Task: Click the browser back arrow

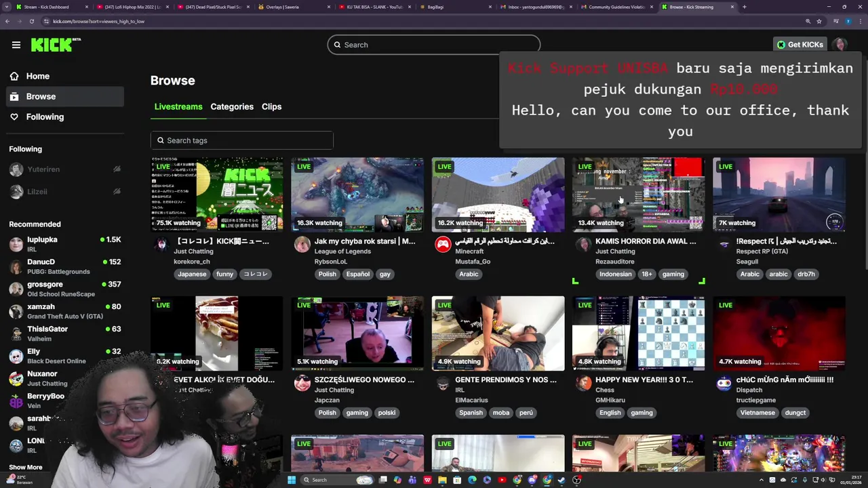Action: click(7, 21)
